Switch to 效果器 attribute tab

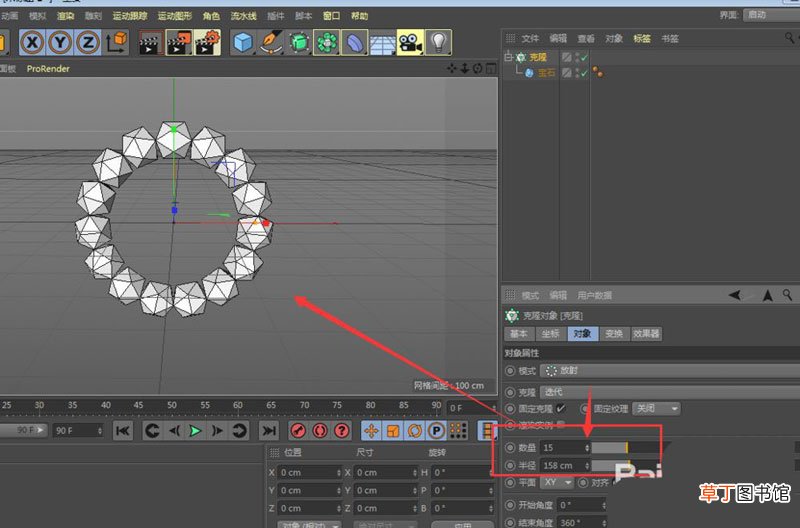click(646, 334)
